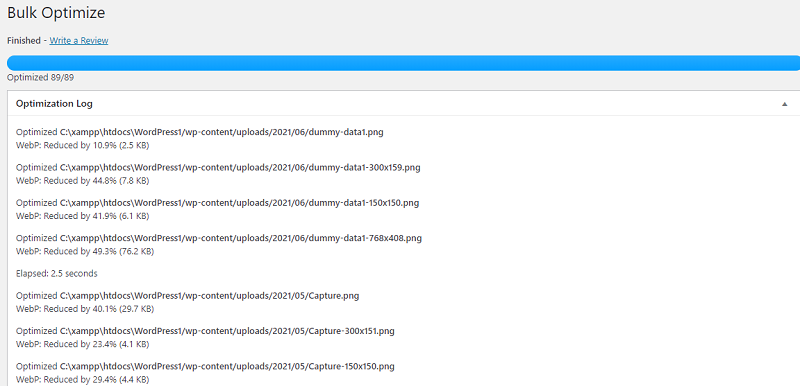The width and height of the screenshot is (800, 386).
Task: Select the dummy-data1-300x159.png path line
Action: (x=218, y=167)
